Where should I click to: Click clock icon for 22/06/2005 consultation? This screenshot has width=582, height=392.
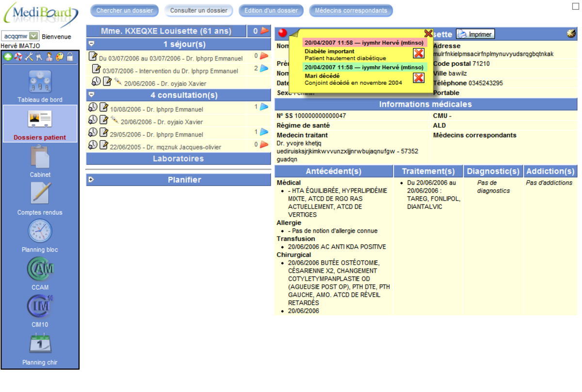pos(93,145)
